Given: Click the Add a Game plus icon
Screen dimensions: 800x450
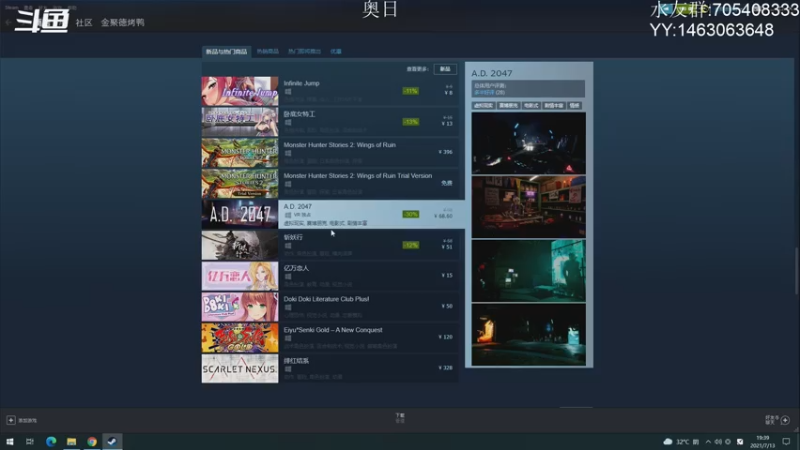Looking at the screenshot, I should pyautogui.click(x=11, y=420).
